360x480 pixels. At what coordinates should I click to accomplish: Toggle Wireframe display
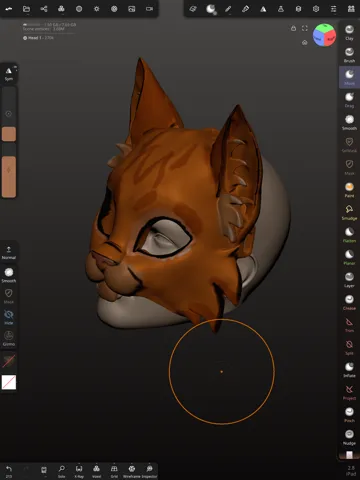point(132,471)
